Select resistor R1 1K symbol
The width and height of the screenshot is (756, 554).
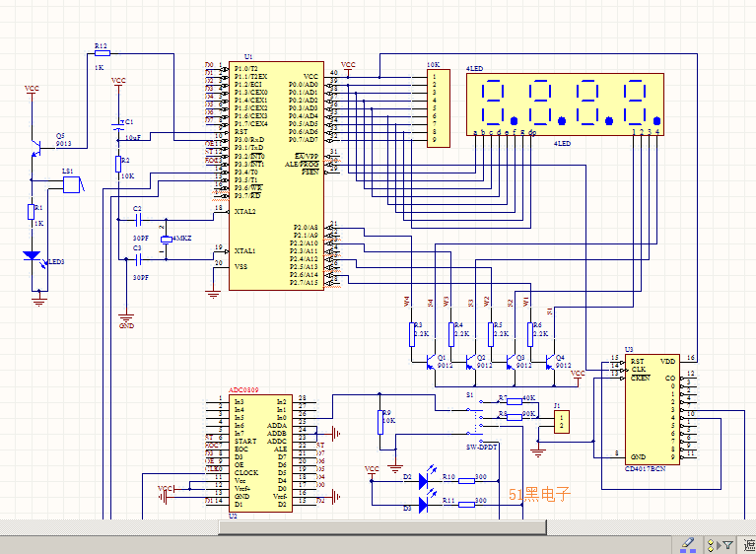click(x=32, y=212)
